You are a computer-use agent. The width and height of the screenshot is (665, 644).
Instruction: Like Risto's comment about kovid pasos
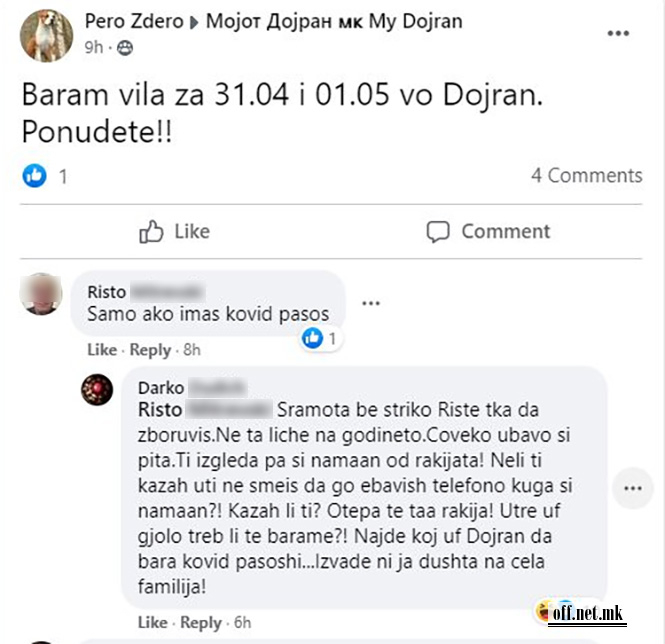point(102,350)
